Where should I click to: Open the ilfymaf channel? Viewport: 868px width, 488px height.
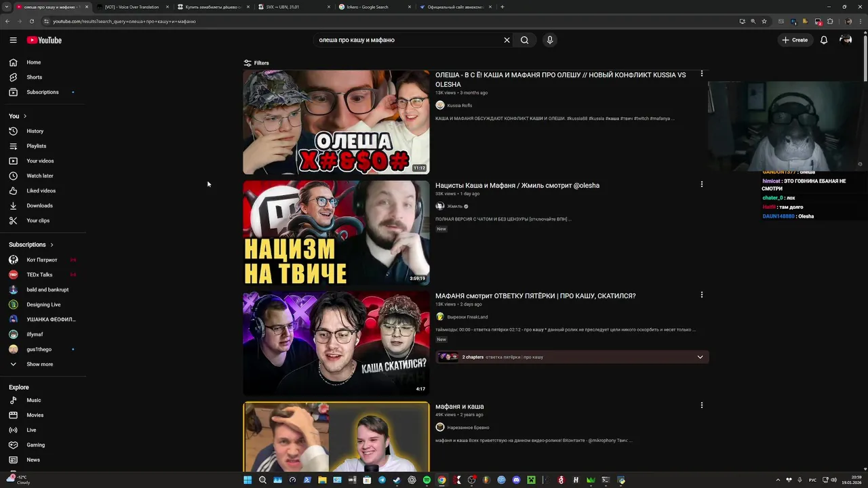pos(43,334)
